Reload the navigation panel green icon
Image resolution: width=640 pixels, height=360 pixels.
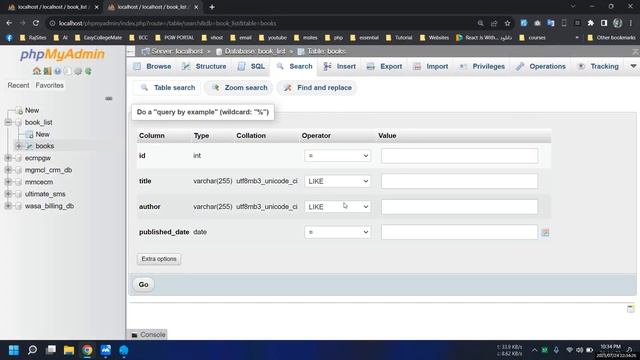click(x=88, y=71)
